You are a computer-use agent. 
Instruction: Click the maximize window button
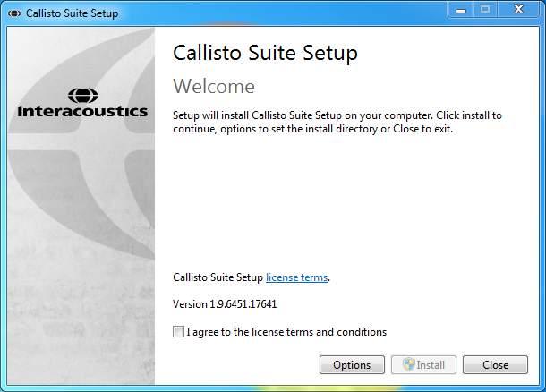(x=485, y=10)
